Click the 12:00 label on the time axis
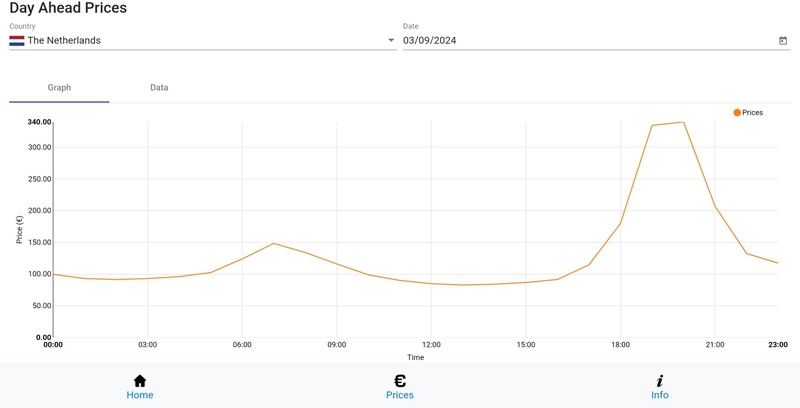Image resolution: width=800 pixels, height=408 pixels. click(431, 345)
